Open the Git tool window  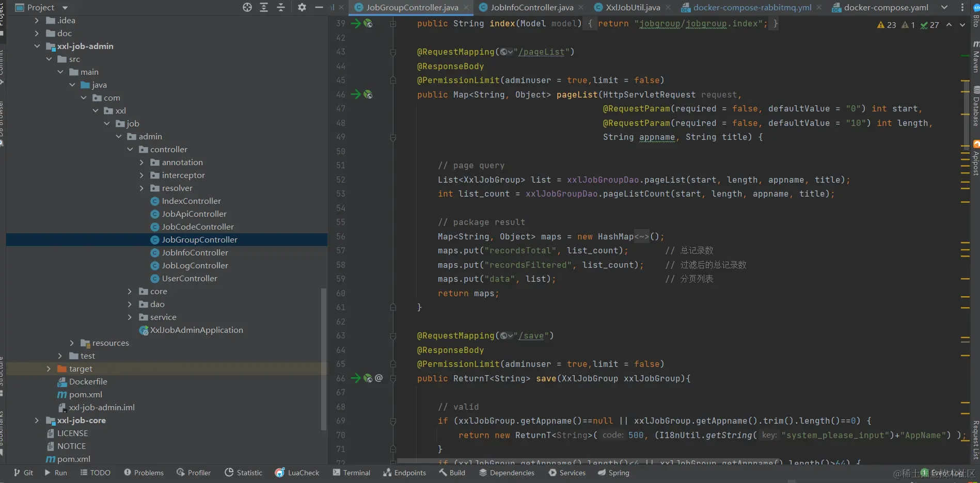pos(23,473)
